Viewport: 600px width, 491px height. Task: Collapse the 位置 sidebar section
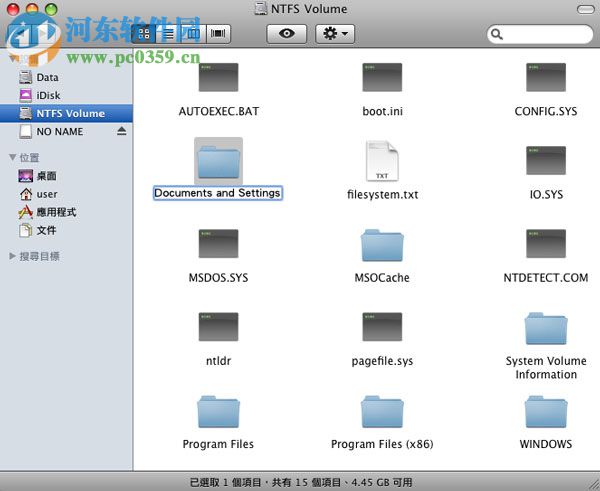(13, 157)
